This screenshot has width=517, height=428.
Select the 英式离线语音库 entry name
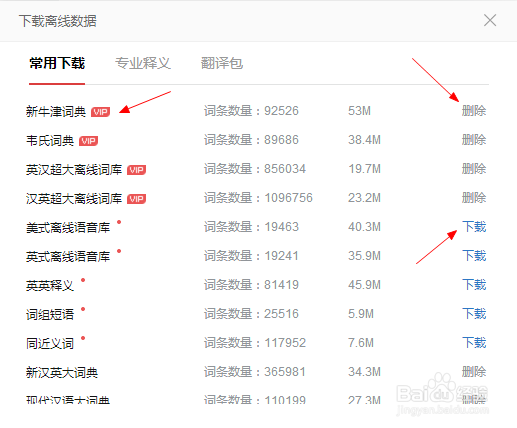coord(68,256)
